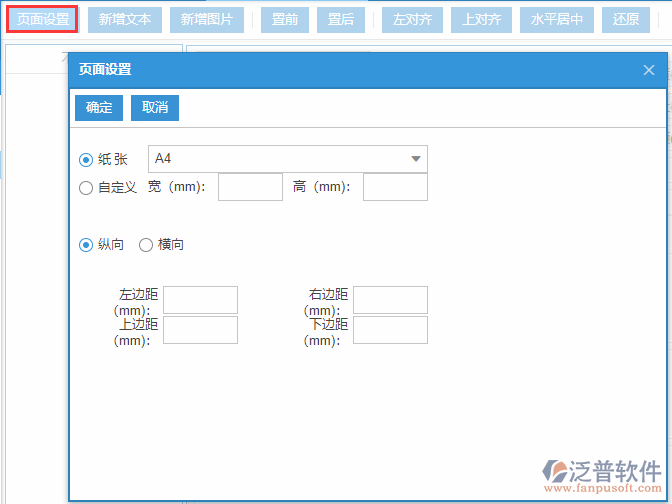
Task: Click the 右边距 (mm) input field
Action: click(x=390, y=300)
